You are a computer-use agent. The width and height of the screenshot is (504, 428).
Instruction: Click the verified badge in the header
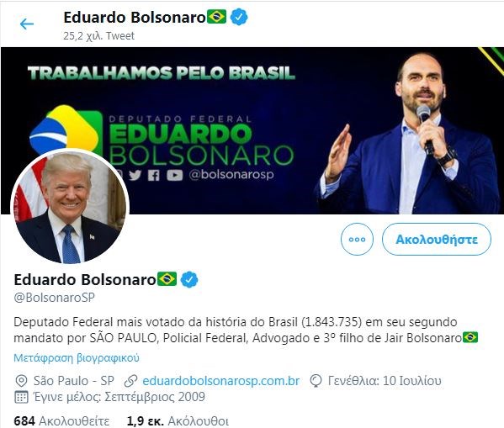[239, 17]
